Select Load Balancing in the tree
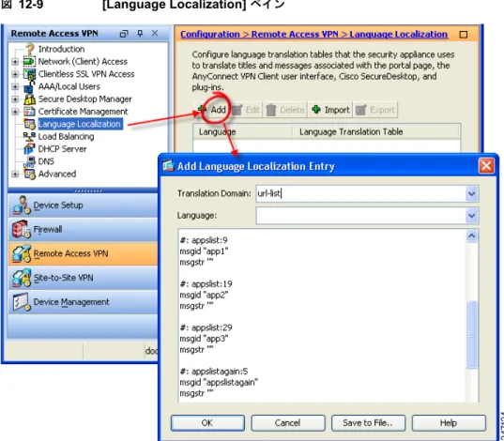Image resolution: width=504 pixels, height=441 pixels. [67, 137]
